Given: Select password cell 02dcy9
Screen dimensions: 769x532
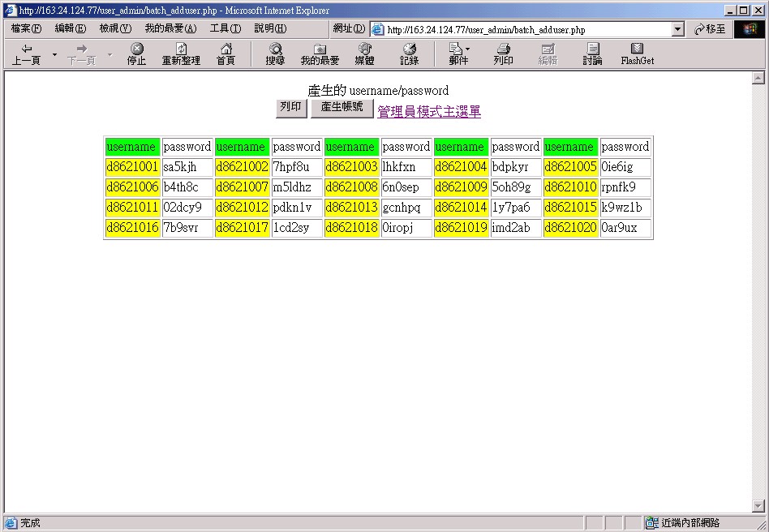Looking at the screenshot, I should pos(187,208).
